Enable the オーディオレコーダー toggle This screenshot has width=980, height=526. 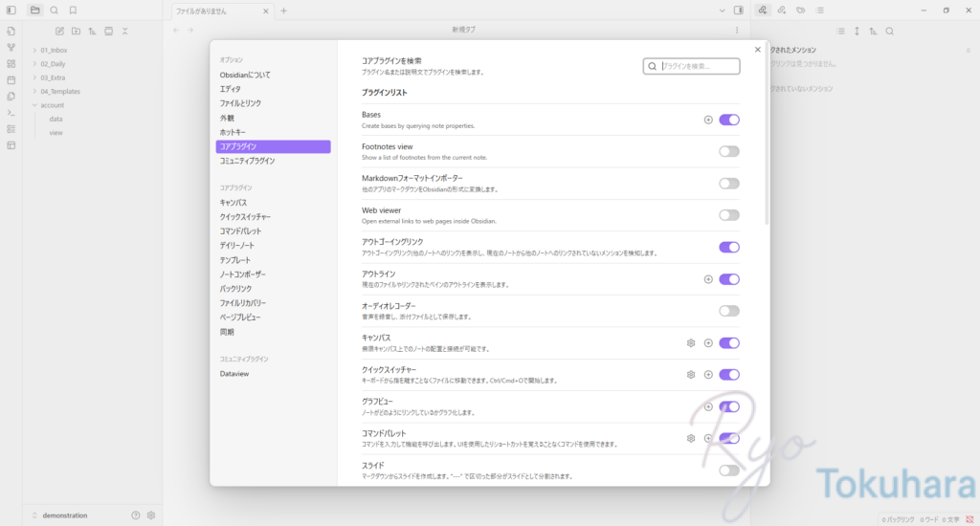point(728,311)
